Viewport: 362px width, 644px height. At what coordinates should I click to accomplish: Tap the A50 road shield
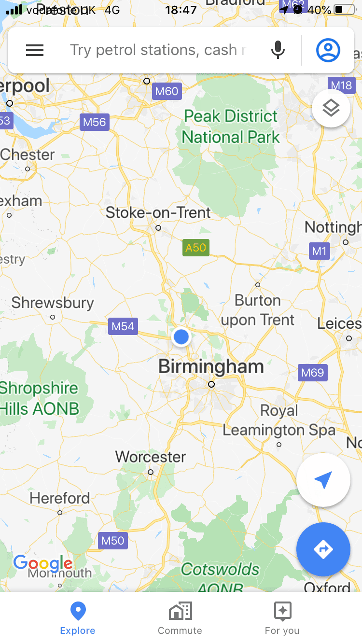click(195, 248)
